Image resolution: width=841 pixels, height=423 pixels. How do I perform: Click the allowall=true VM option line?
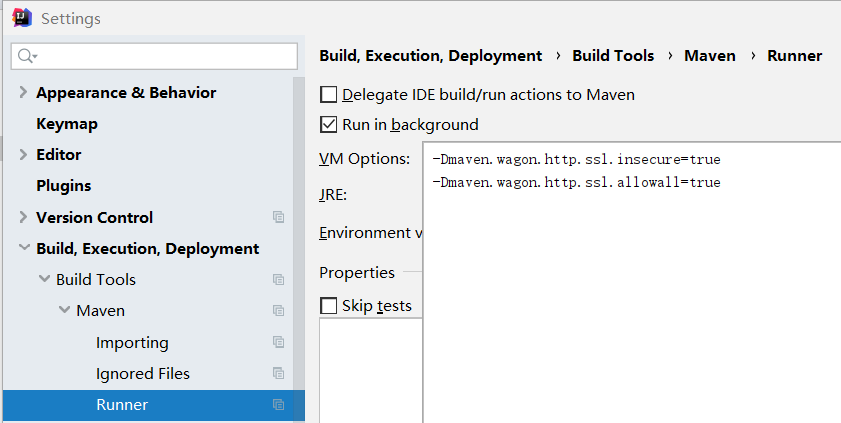(x=577, y=182)
